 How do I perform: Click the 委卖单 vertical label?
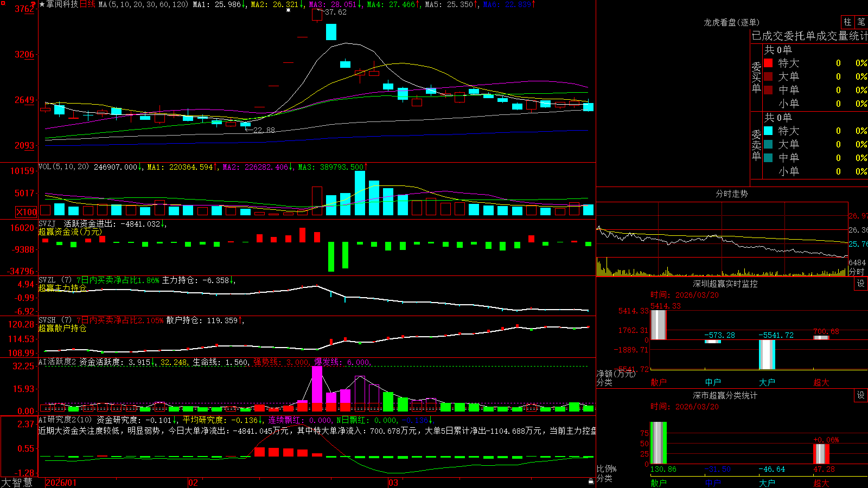pyautogui.click(x=756, y=145)
